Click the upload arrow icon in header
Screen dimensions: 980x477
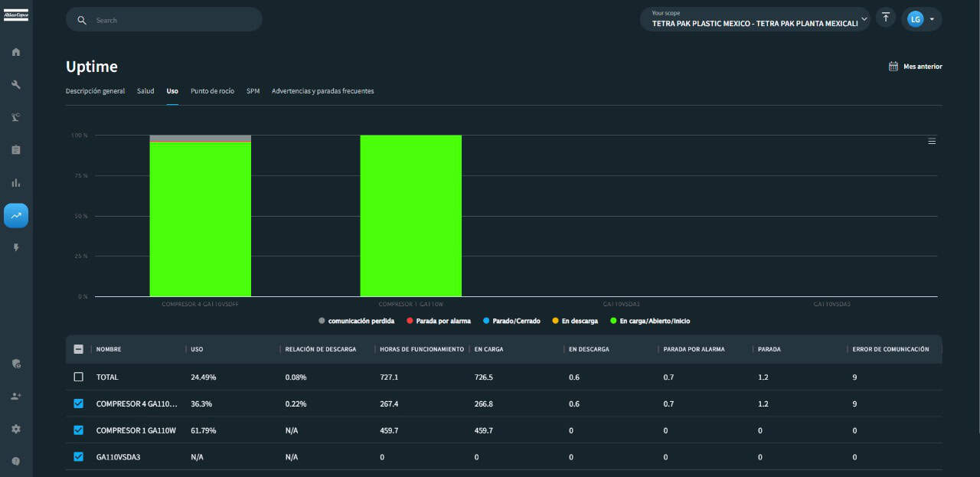[886, 18]
